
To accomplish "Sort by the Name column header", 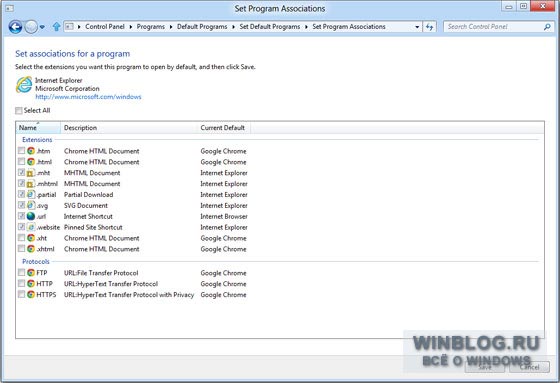I will pyautogui.click(x=38, y=128).
